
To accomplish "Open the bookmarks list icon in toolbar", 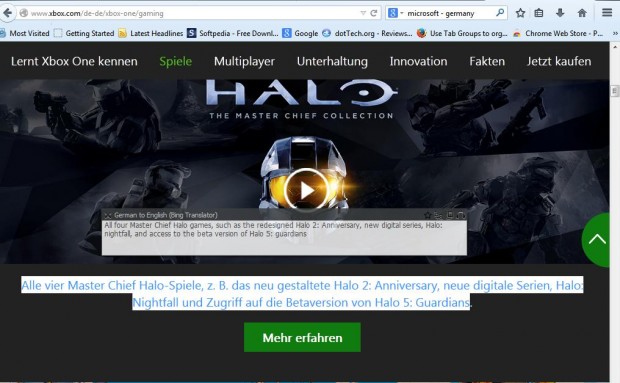I will pos(539,13).
